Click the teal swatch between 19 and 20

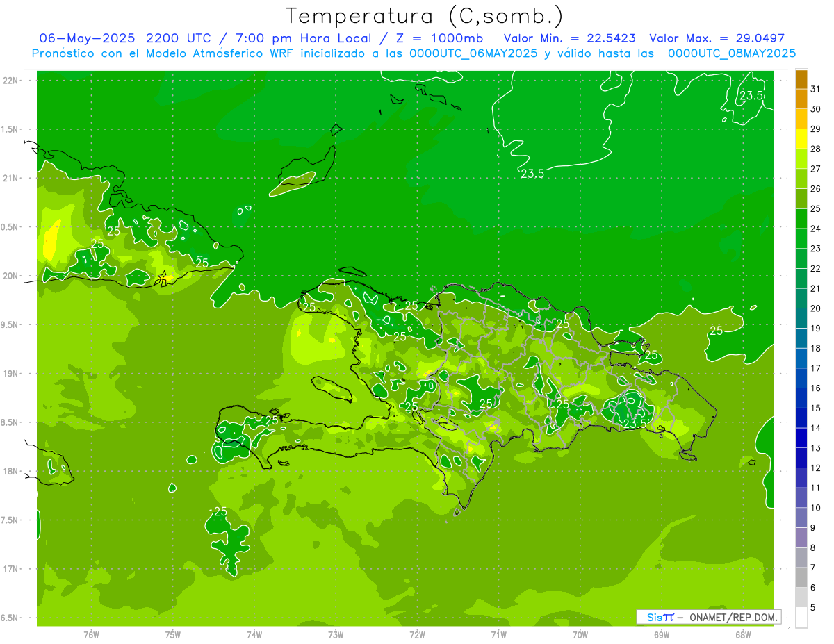801,318
